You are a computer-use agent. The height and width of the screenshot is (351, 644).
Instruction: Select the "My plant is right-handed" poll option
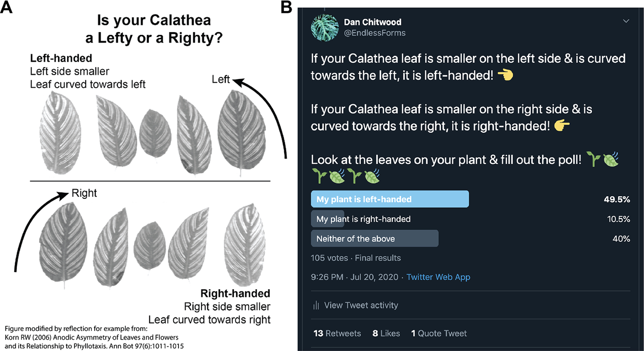coord(364,219)
